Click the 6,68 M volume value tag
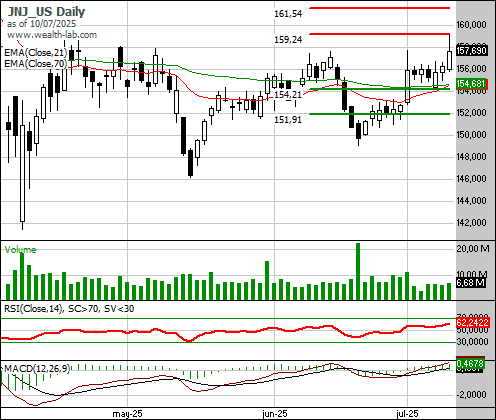Screen dimensions: 496x420 pos(471,283)
